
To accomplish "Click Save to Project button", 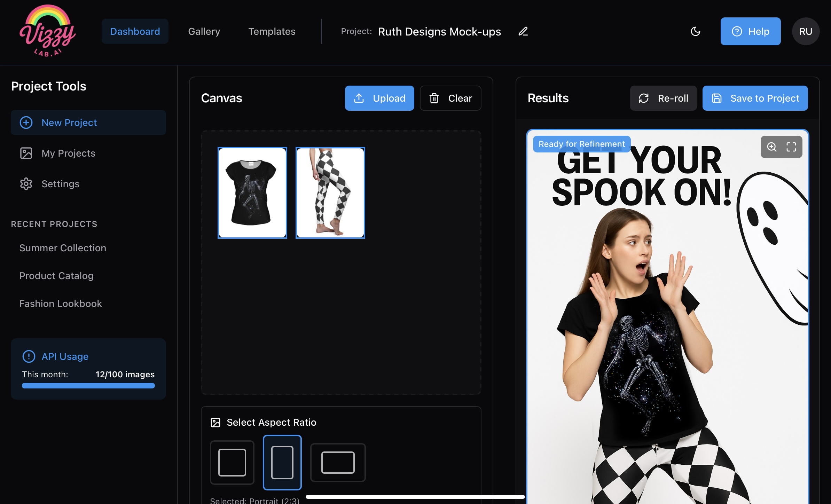I will tap(755, 98).
